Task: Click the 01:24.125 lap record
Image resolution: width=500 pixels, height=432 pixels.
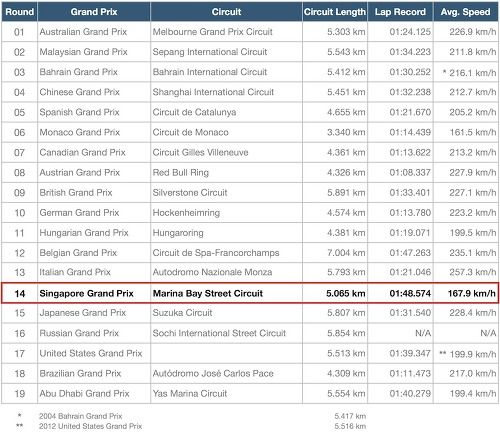Action: click(x=410, y=32)
